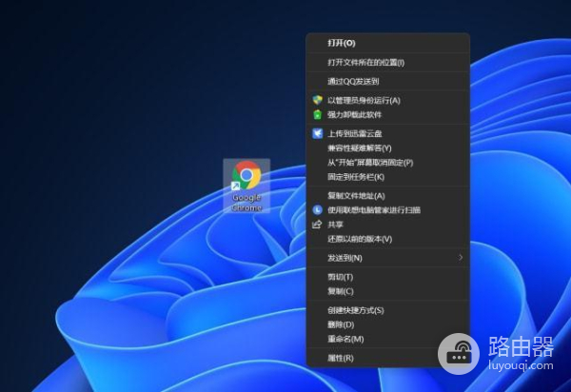
Task: Choose 固定到任务栏(K)
Action: click(388, 177)
